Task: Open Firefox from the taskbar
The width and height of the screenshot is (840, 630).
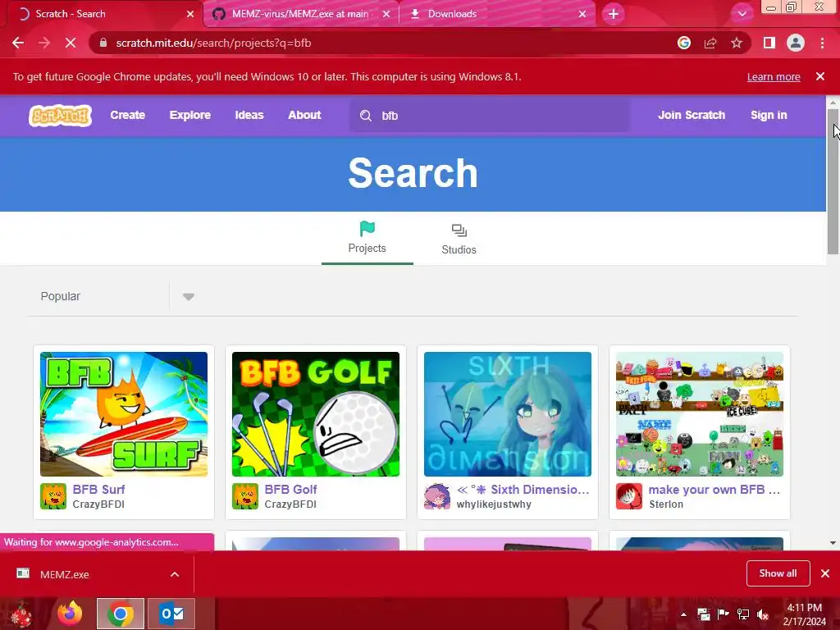Action: 70,614
